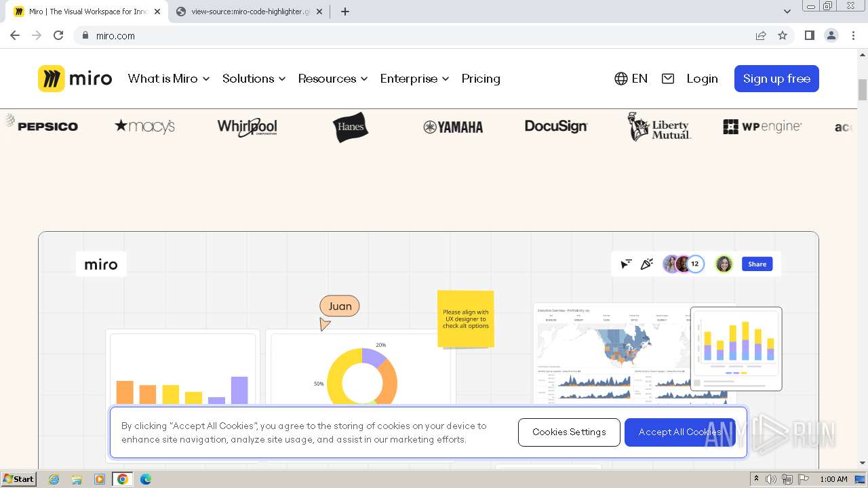Open the globe language selector EN

coord(631,79)
